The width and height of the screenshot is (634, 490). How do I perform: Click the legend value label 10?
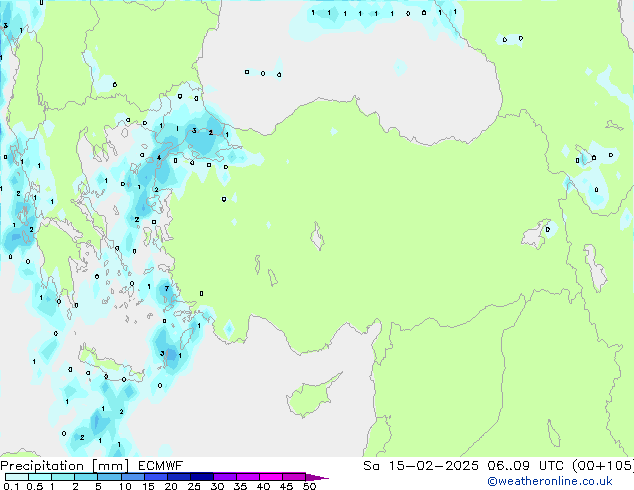[x=125, y=487]
